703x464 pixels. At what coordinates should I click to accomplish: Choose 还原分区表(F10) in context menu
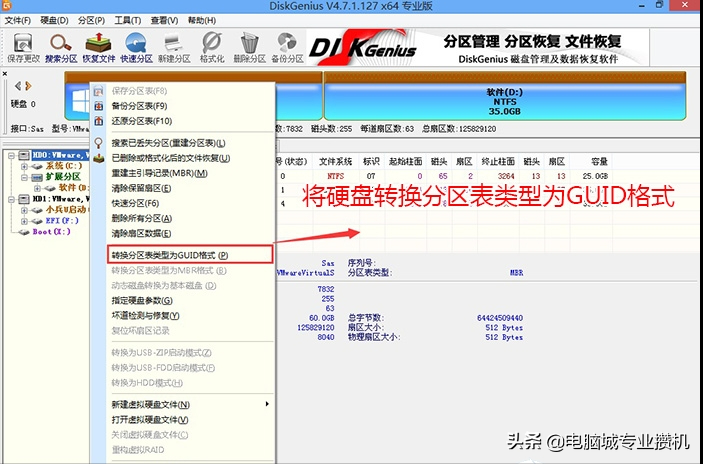(x=142, y=121)
